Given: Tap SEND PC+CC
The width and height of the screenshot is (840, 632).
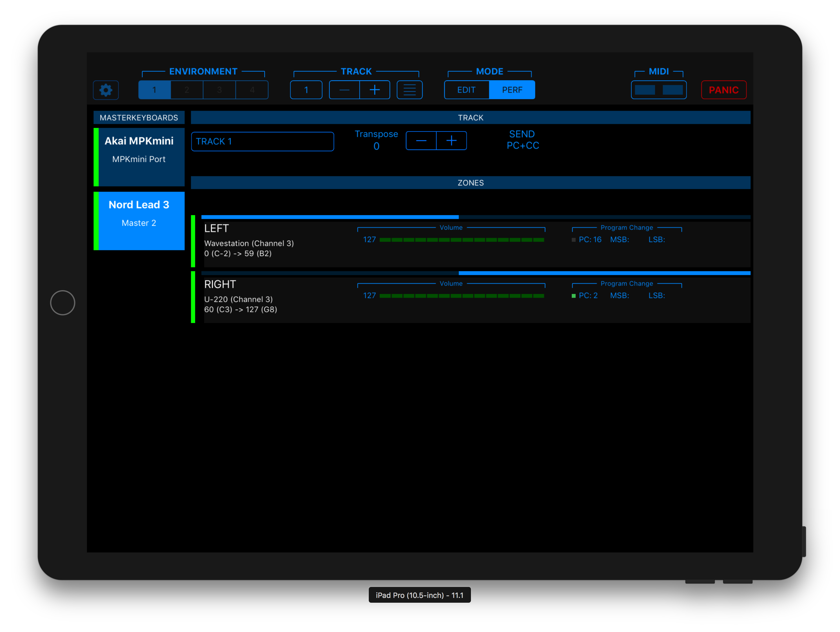Looking at the screenshot, I should 522,140.
